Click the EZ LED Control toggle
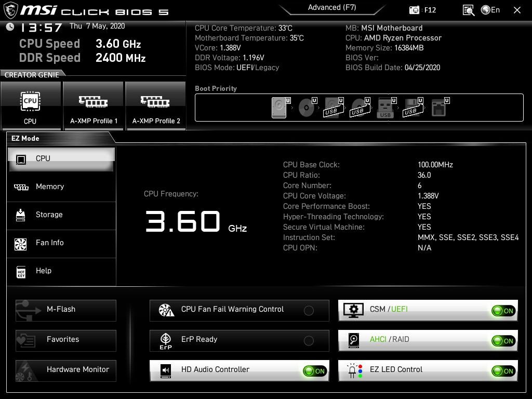Image resolution: width=532 pixels, height=399 pixels. [503, 371]
